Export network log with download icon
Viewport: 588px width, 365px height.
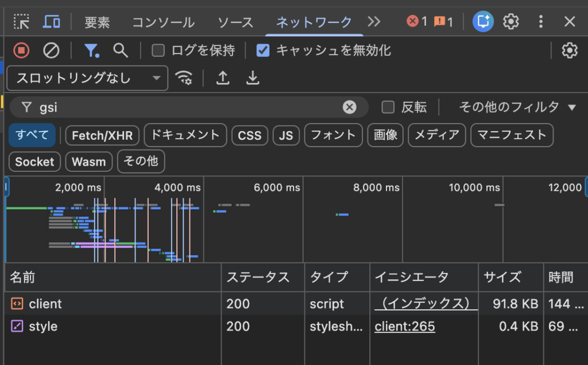coord(253,78)
